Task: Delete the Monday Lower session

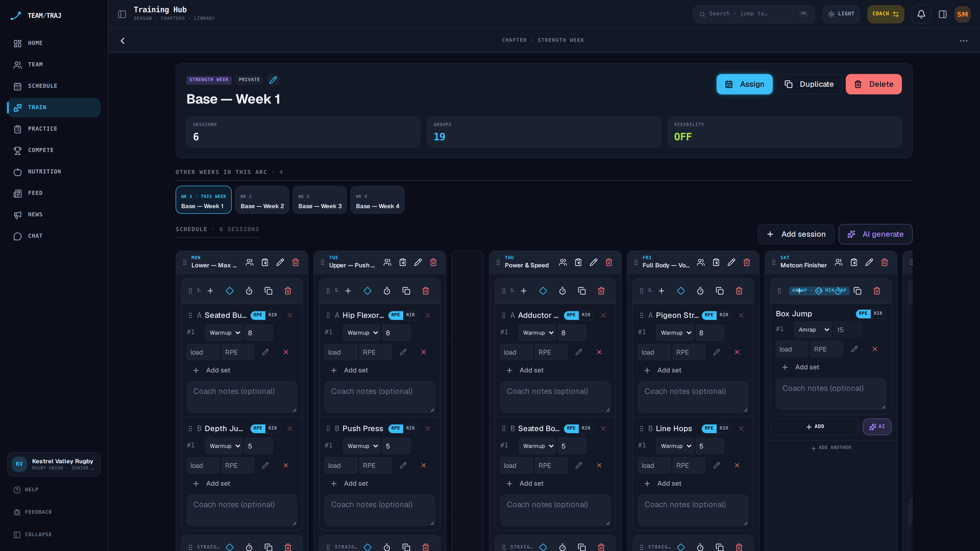Action: pyautogui.click(x=296, y=262)
